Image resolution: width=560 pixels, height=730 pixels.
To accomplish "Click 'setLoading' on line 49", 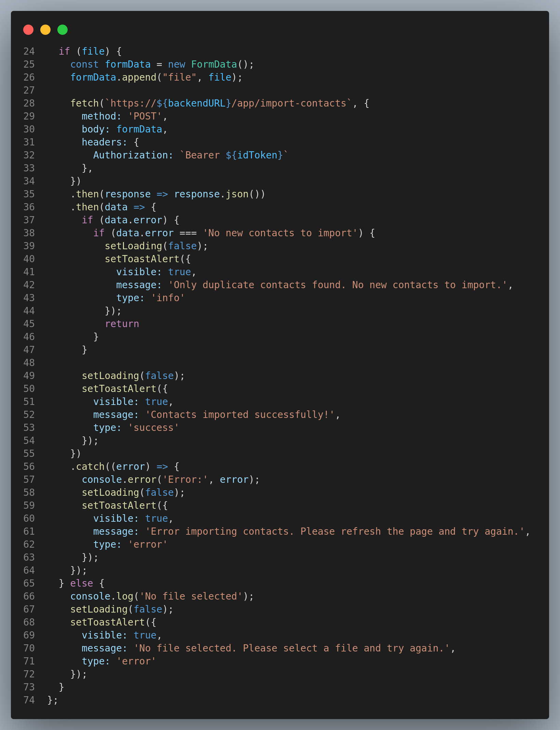I will [x=111, y=376].
